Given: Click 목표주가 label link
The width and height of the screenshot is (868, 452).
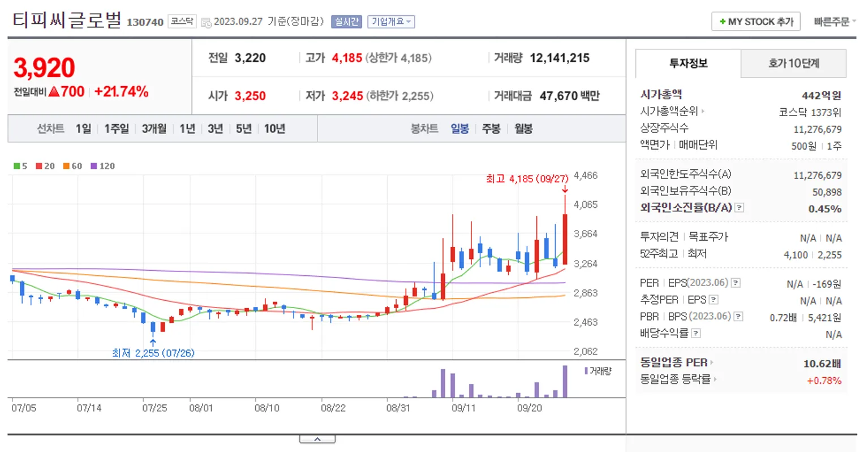Looking at the screenshot, I should pos(708,237).
